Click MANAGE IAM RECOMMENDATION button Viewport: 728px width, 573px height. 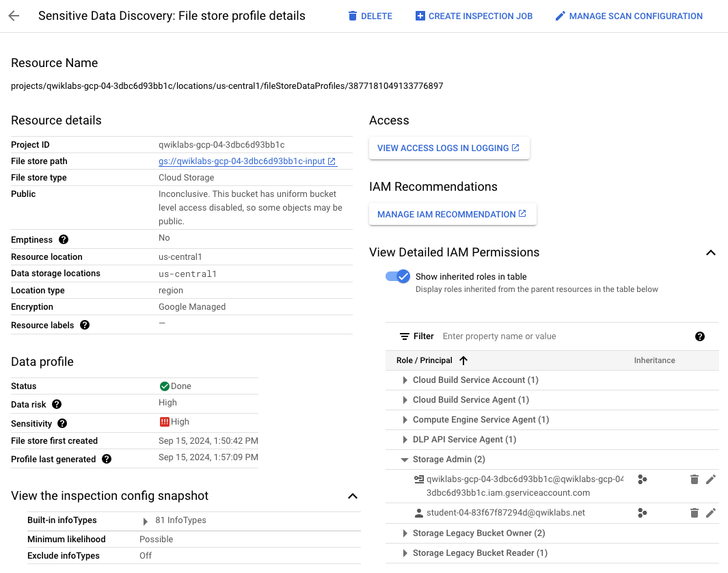(x=453, y=214)
